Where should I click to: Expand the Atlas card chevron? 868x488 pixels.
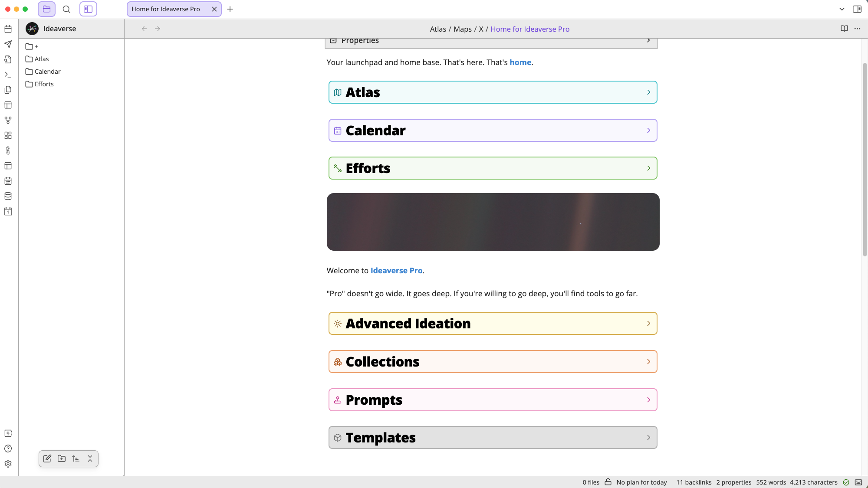[648, 92]
